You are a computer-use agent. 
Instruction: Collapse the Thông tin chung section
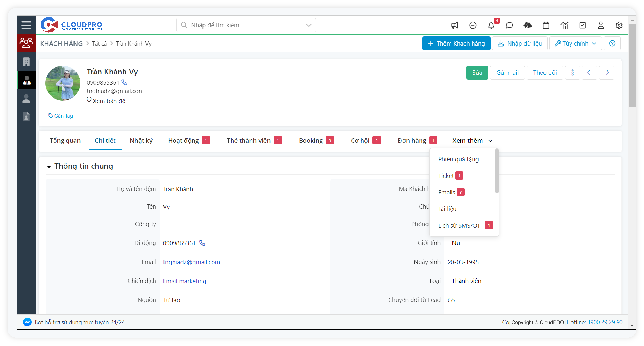point(49,166)
